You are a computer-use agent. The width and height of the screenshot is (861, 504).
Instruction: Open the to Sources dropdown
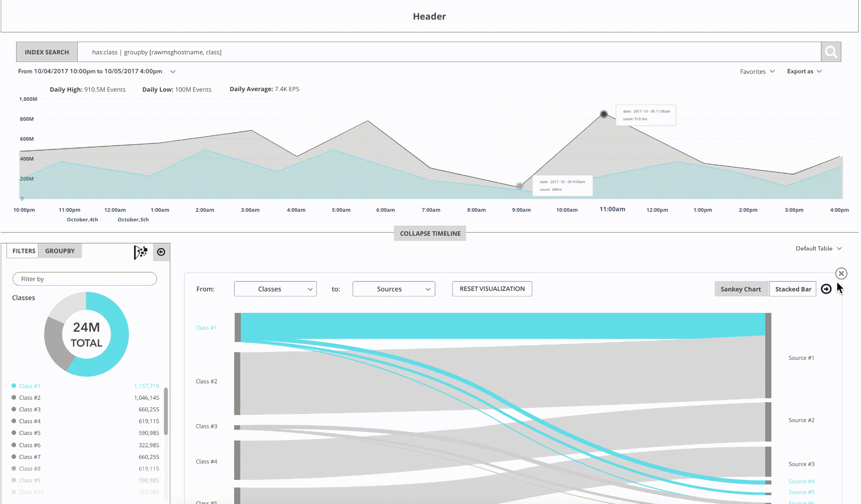coord(394,289)
